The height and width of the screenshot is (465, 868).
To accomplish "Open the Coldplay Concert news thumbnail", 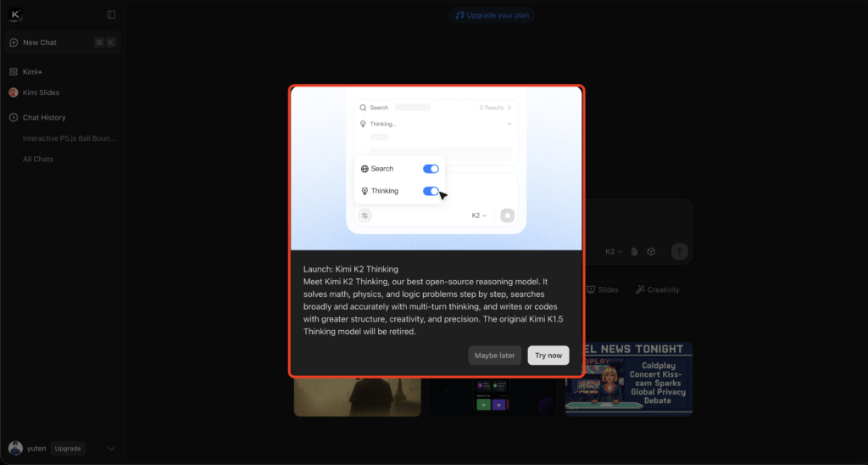I will (x=629, y=379).
